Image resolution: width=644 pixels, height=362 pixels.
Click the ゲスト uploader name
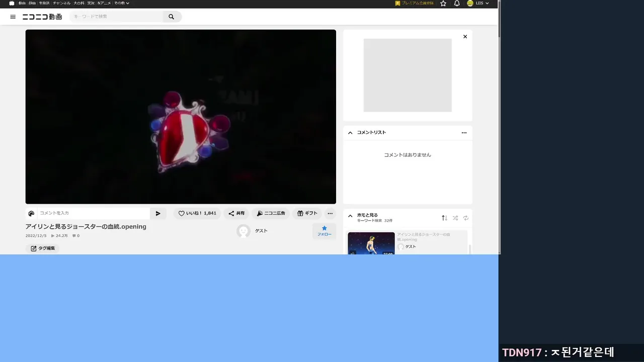(x=261, y=231)
